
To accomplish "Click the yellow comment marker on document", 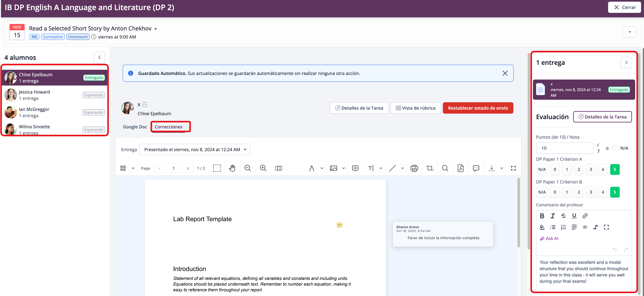I will [339, 225].
